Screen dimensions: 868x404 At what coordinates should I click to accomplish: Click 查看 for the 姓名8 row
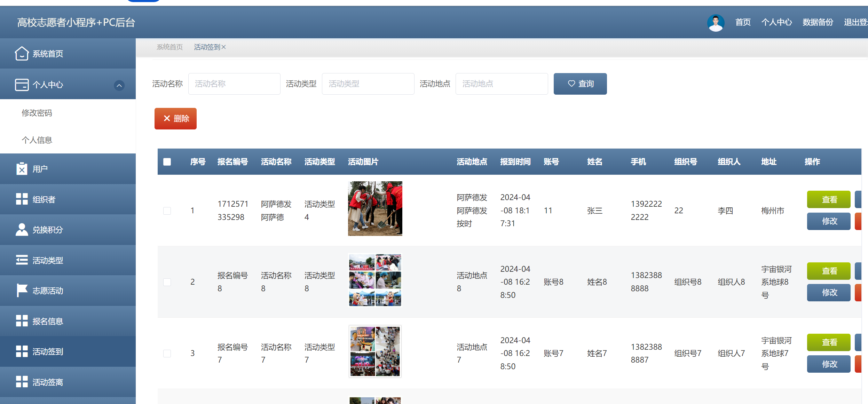click(x=829, y=271)
